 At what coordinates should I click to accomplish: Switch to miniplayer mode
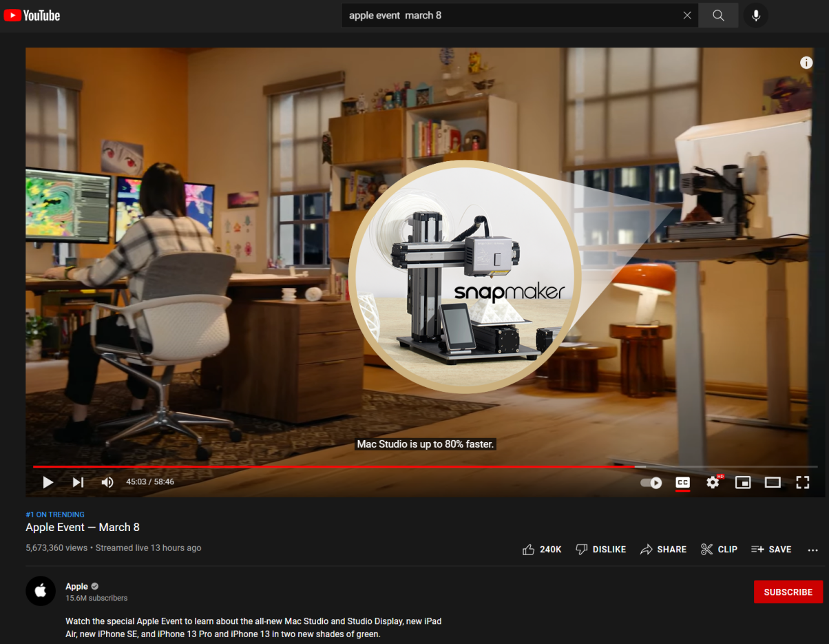(x=743, y=482)
